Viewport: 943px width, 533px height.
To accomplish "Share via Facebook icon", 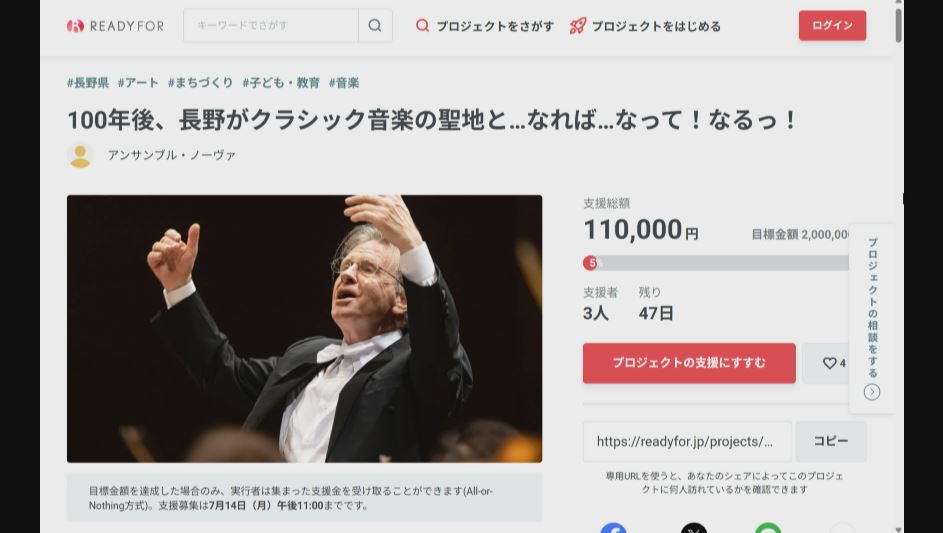I will pyautogui.click(x=613, y=528).
